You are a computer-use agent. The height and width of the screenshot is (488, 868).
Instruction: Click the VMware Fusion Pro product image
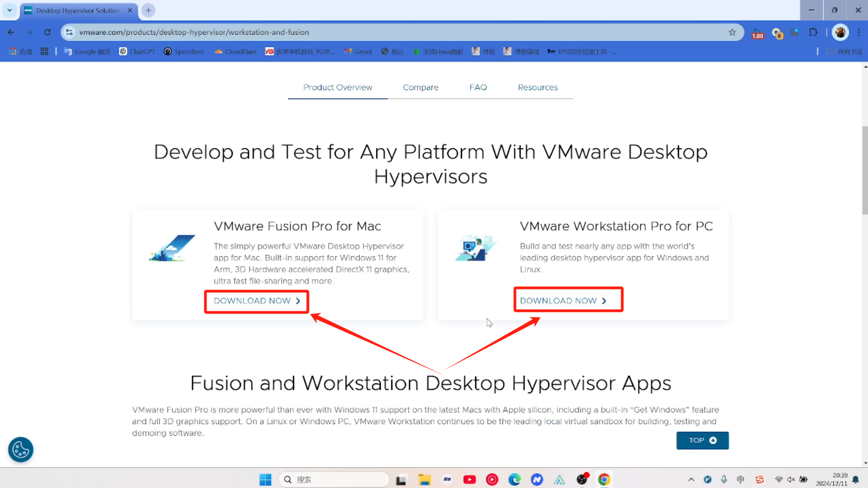(172, 248)
